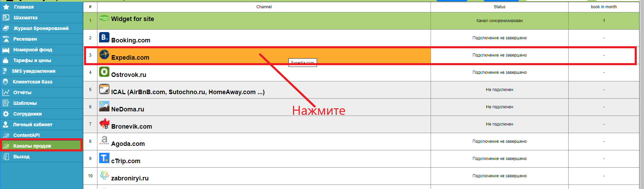The width and height of the screenshot is (644, 189).
Task: Click the Клиентская база icon
Action: (6, 82)
